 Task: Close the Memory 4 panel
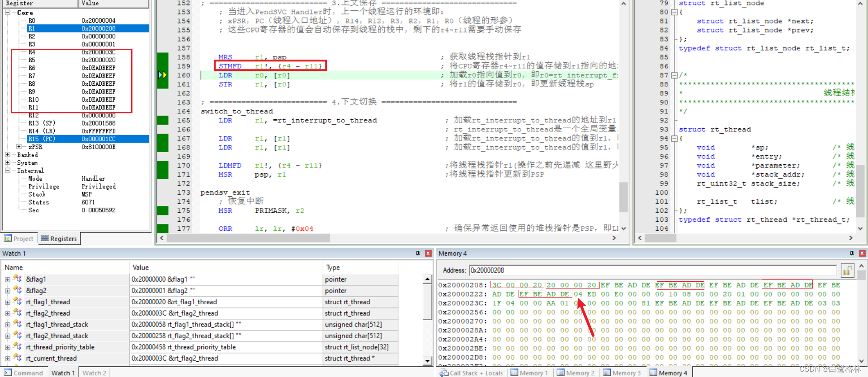(x=862, y=253)
